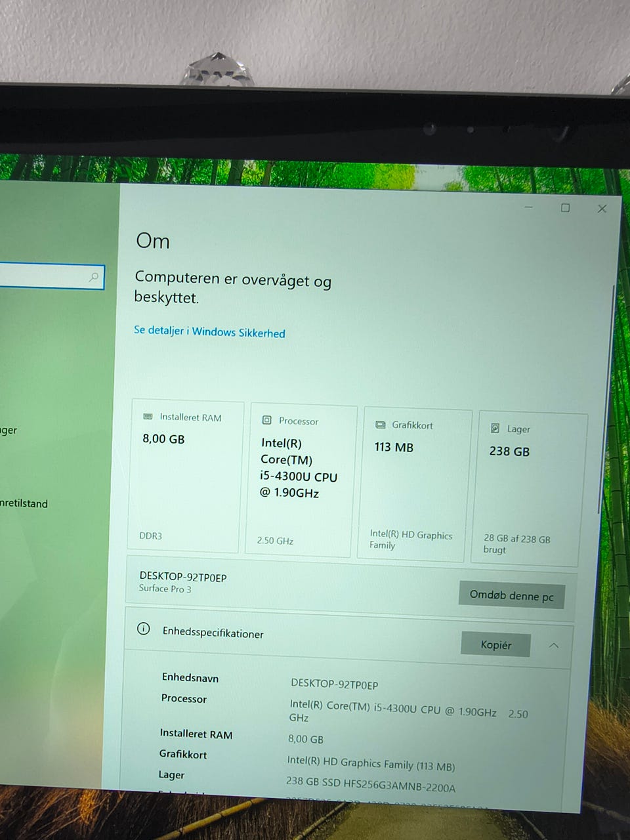Click the info icon beside Enhedsspecifikationer
The image size is (630, 840).
[x=143, y=629]
